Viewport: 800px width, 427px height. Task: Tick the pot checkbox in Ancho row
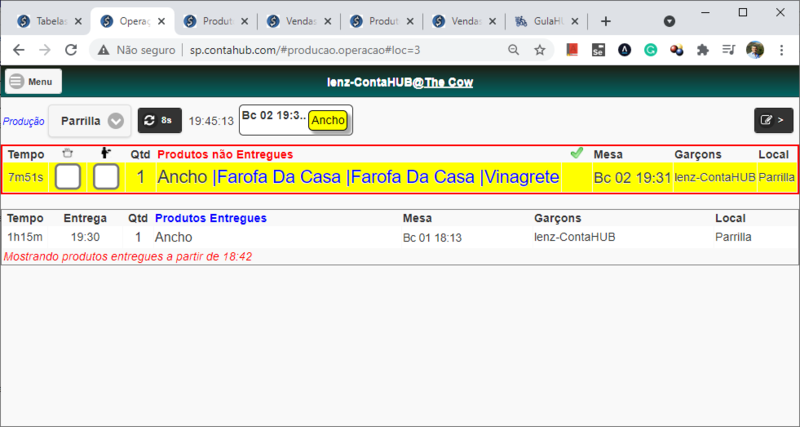[x=68, y=177]
